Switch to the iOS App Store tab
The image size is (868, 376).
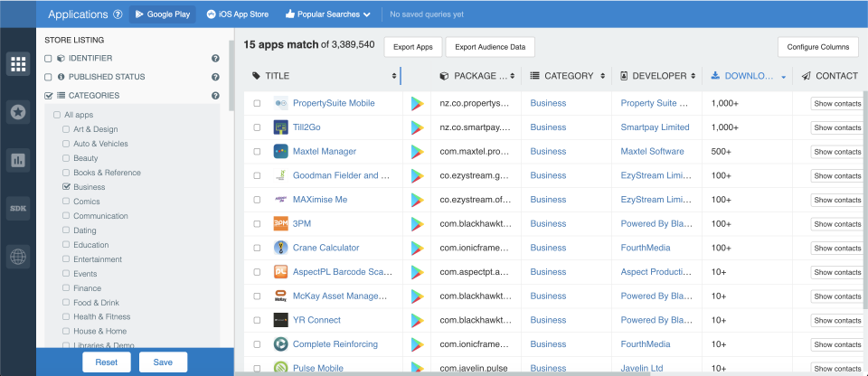[x=238, y=14]
